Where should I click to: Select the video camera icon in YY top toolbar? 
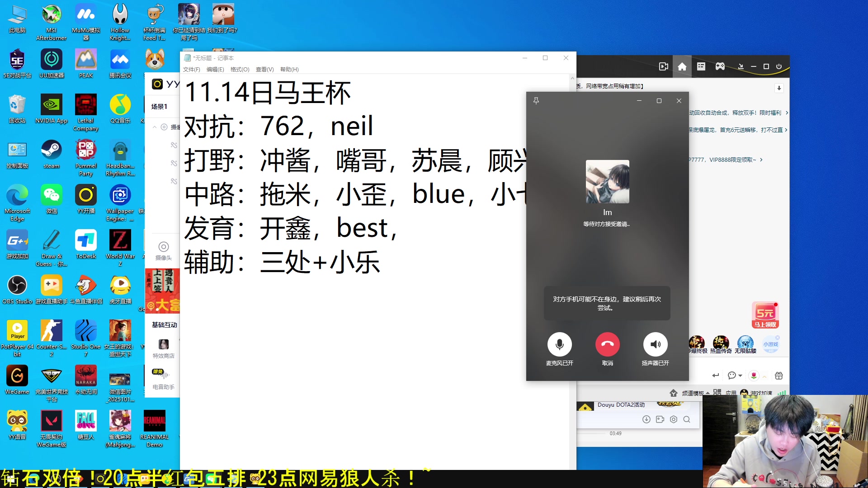[663, 66]
